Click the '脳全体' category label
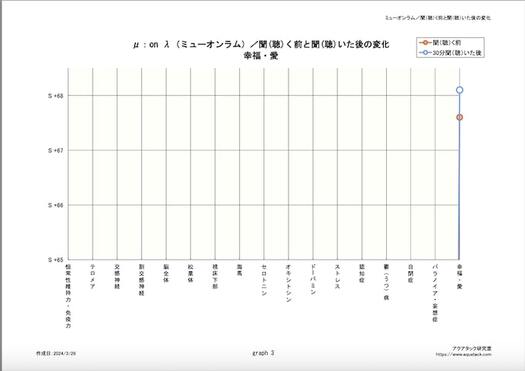The image size is (525, 371). 166,273
